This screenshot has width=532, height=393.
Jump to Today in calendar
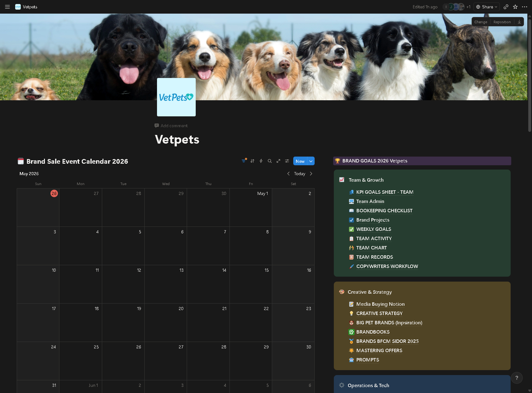tap(299, 174)
